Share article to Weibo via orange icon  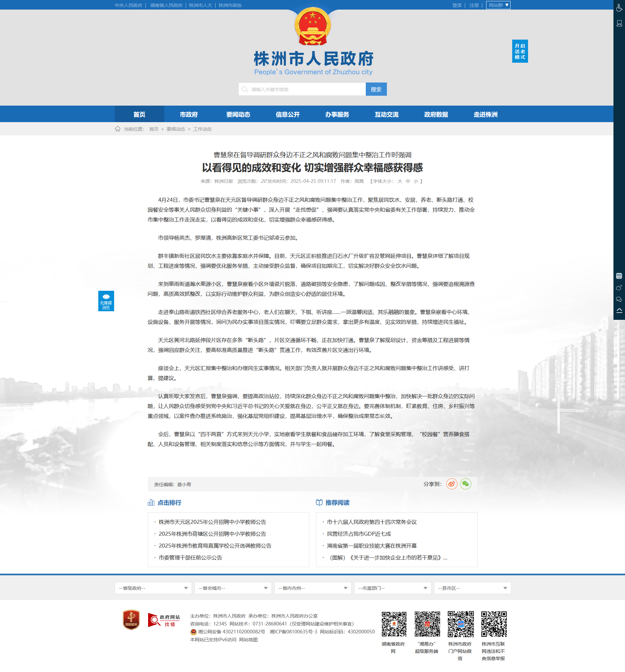(x=452, y=484)
